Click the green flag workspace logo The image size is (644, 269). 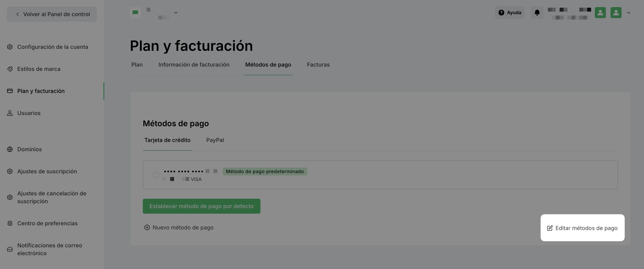point(135,13)
